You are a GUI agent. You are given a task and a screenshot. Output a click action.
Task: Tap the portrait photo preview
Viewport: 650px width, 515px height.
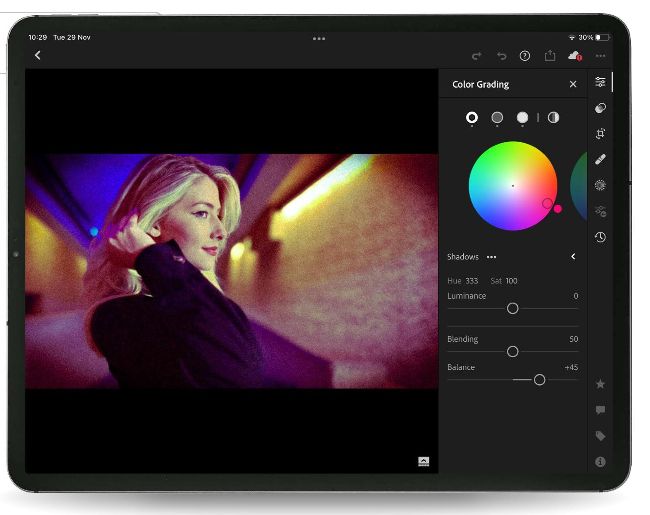click(x=232, y=271)
